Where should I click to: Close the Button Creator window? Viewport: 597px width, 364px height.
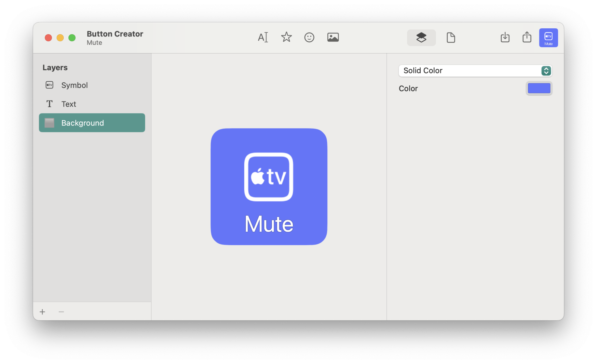point(48,38)
